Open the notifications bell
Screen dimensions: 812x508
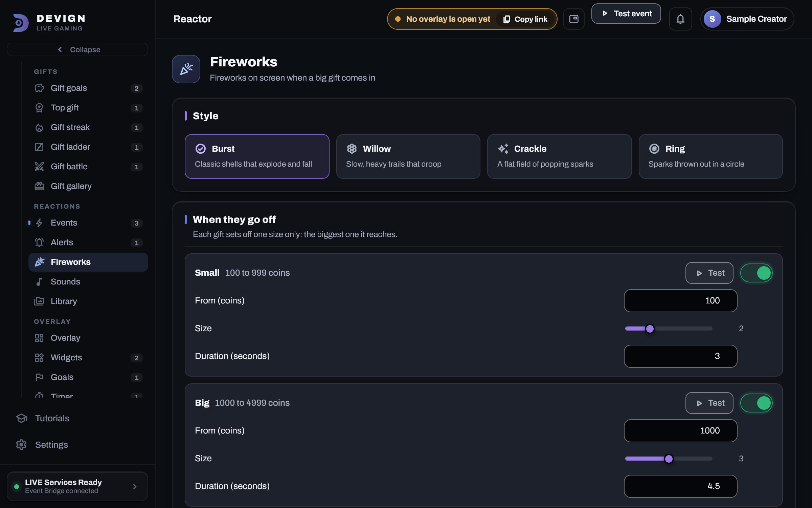coord(680,19)
